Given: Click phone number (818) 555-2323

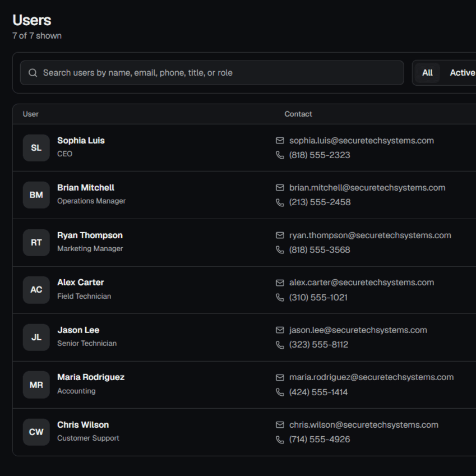Looking at the screenshot, I should pyautogui.click(x=320, y=155).
